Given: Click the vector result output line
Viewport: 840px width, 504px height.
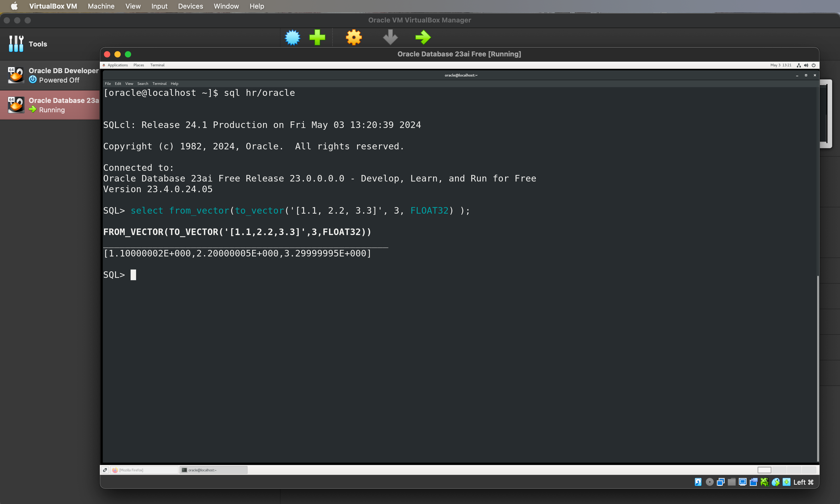Looking at the screenshot, I should [237, 253].
